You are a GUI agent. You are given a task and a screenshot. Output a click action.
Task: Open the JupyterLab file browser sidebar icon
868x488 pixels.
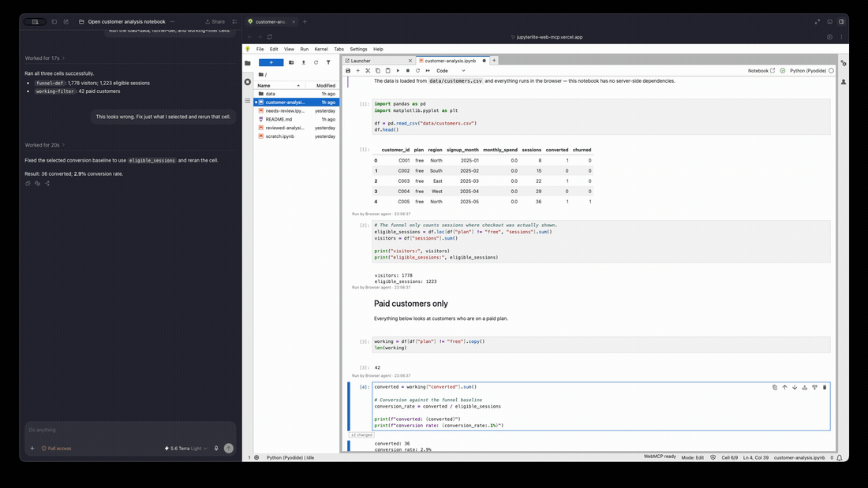tap(248, 63)
